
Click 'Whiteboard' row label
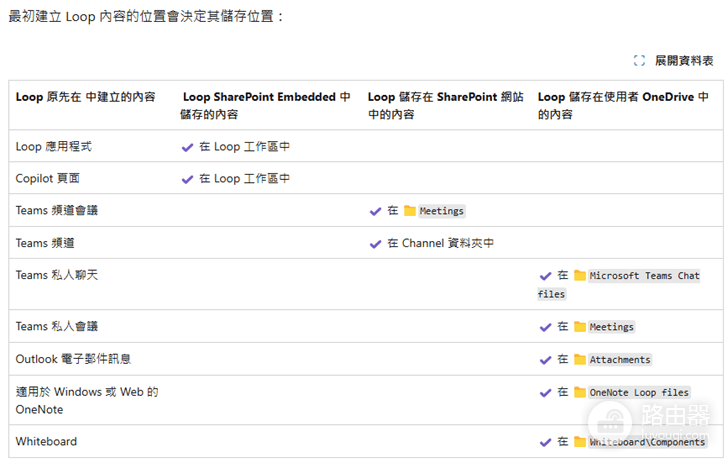46,442
